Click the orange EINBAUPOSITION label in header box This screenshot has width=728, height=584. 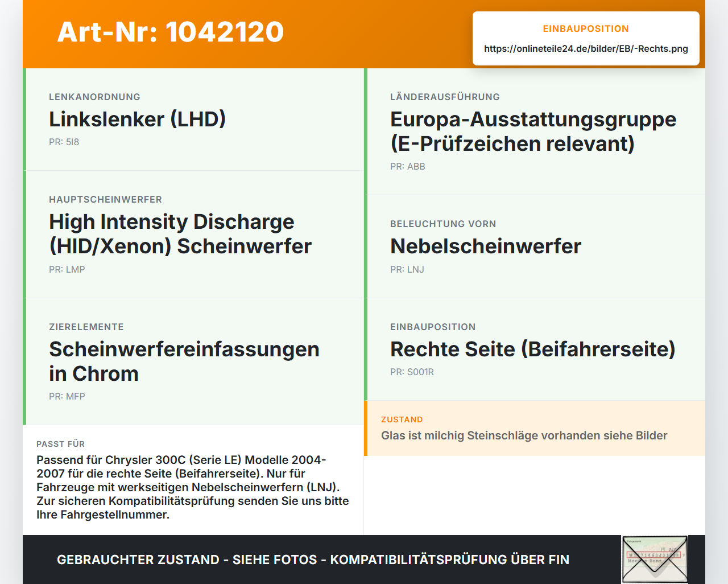(586, 28)
